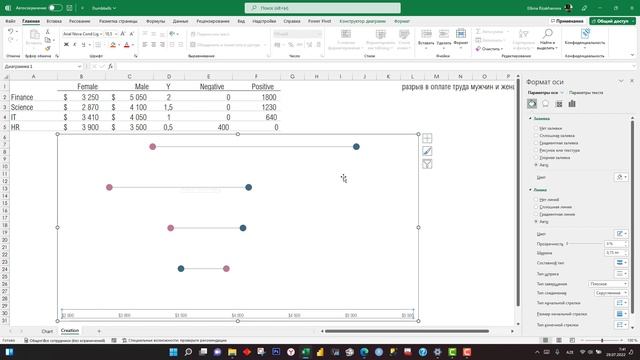Open the Chart Styles brush button

[427, 151]
